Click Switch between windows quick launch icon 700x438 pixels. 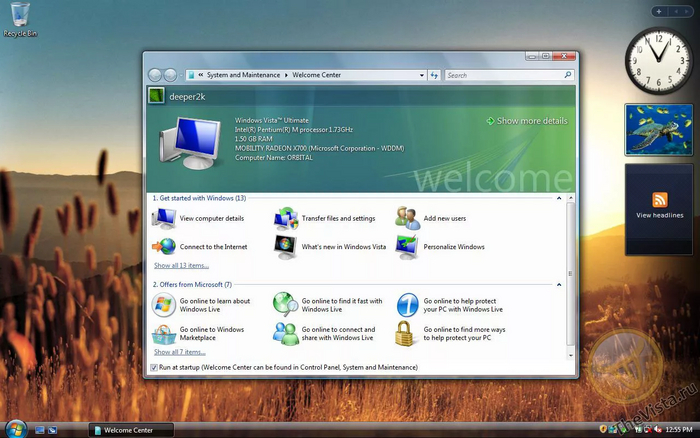pyautogui.click(x=53, y=430)
